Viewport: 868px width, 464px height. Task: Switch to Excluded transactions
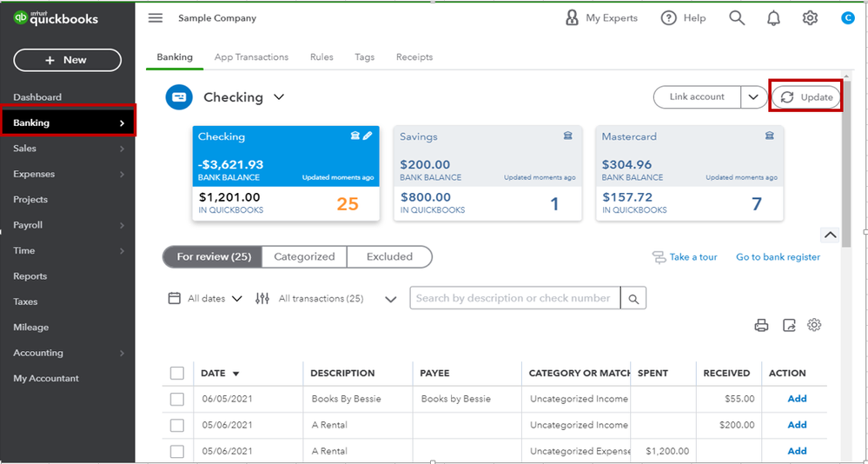click(390, 257)
